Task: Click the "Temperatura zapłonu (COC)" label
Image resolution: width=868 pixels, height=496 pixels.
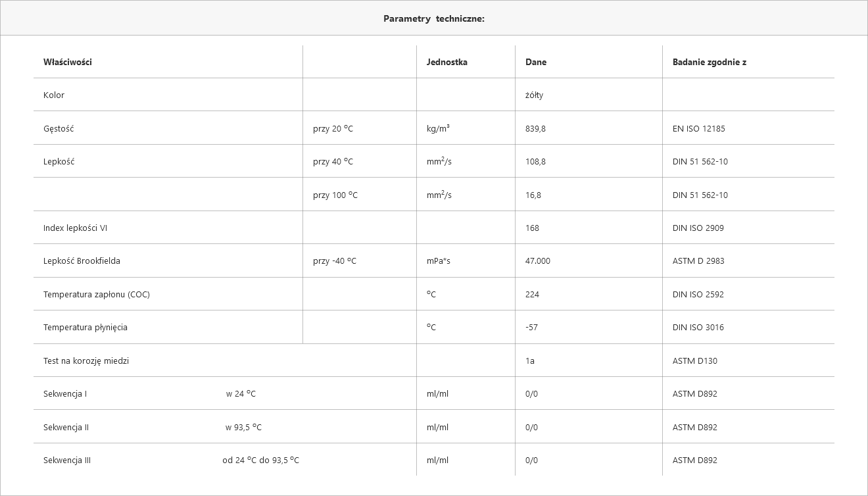Action: [x=97, y=294]
